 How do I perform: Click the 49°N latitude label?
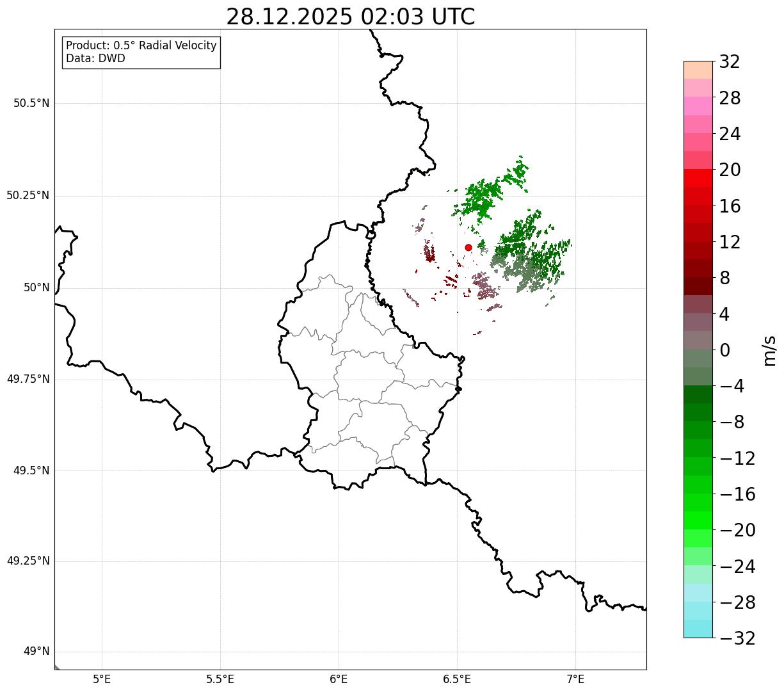click(x=36, y=652)
